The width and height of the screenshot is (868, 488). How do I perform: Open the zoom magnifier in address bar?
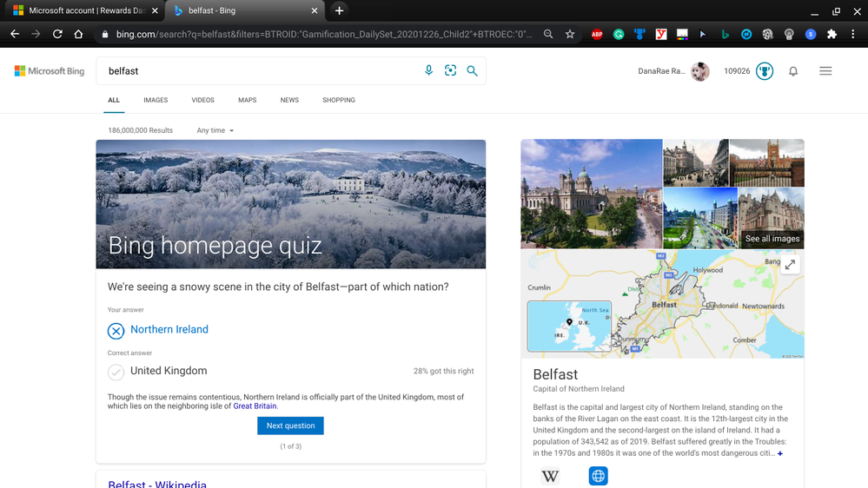pos(548,35)
